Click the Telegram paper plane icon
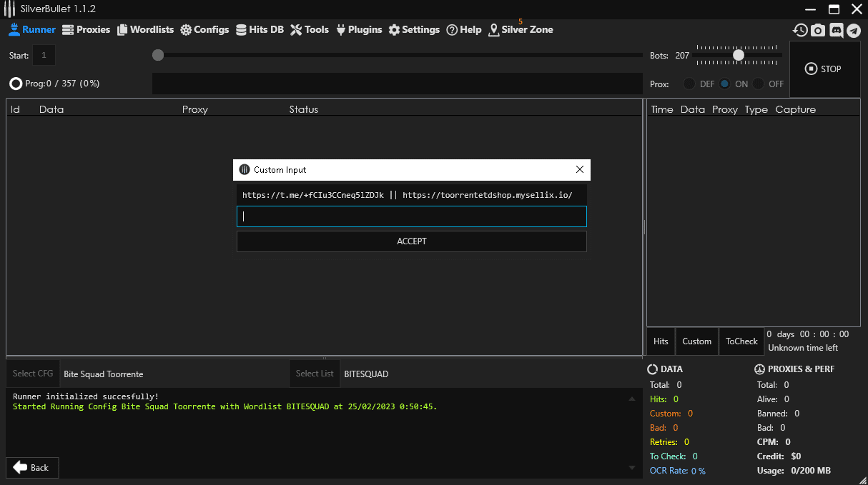Image resolution: width=868 pixels, height=485 pixels. click(x=854, y=30)
